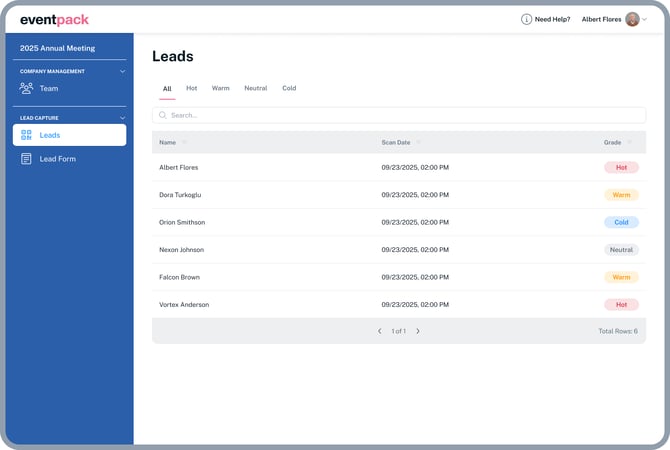Go to next page arrow in pagination
Screen dimensions: 670x450
pyautogui.click(x=418, y=331)
